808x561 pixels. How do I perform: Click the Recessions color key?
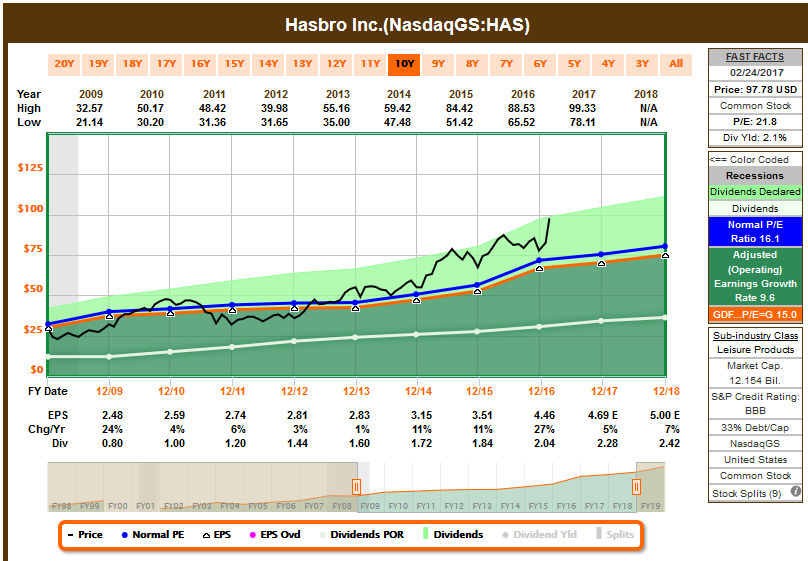755,176
